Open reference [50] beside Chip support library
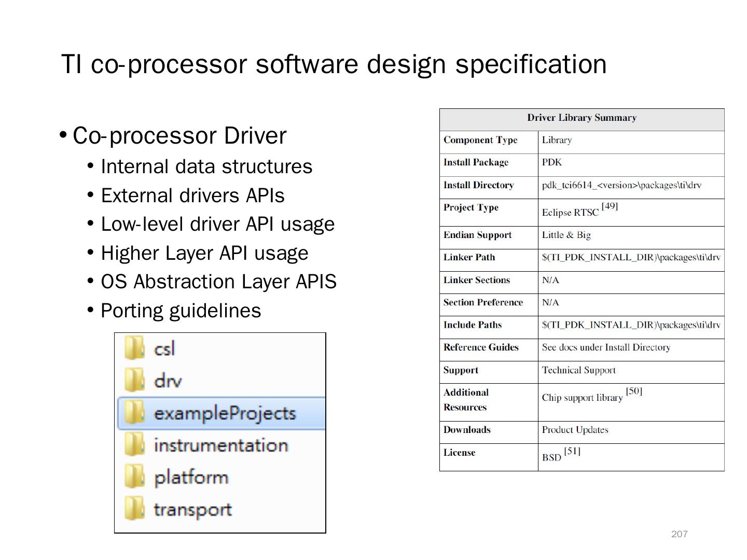The height and width of the screenshot is (560, 747). tap(634, 391)
